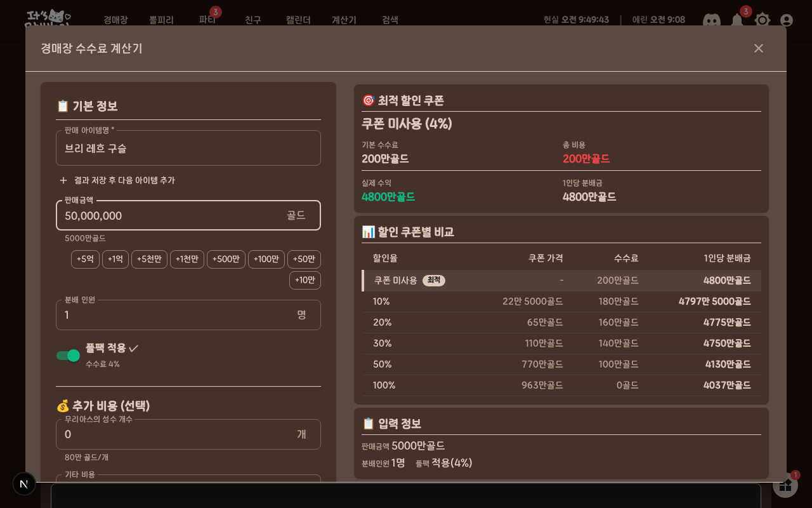Focus the 무리아스의 성수 개수 field
Screen dimensions: 812x508
click(188, 434)
